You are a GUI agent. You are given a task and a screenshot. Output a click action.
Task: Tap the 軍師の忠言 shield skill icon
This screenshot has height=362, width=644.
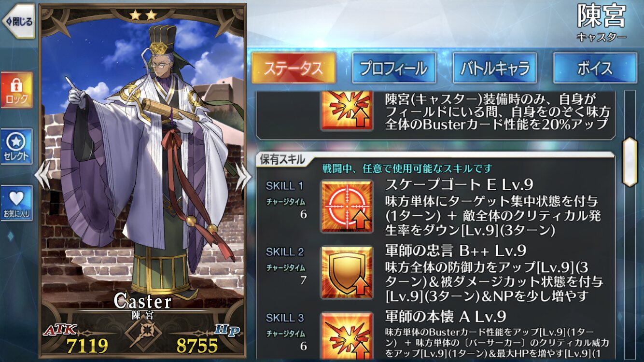[x=347, y=273]
